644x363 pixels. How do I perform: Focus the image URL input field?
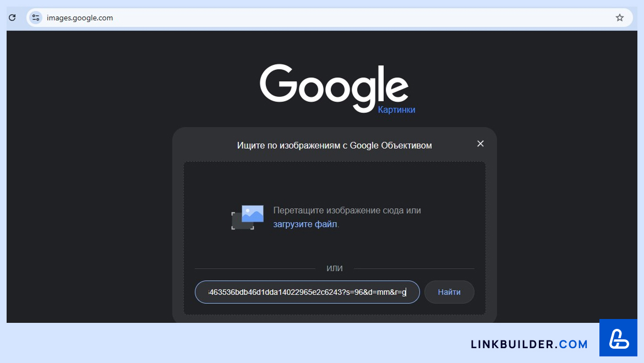[x=307, y=292]
